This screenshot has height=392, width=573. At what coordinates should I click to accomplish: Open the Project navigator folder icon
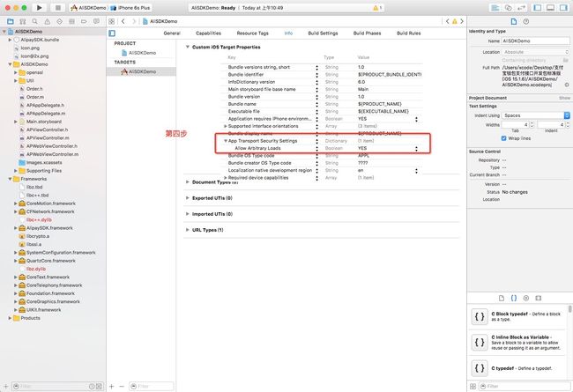11,21
